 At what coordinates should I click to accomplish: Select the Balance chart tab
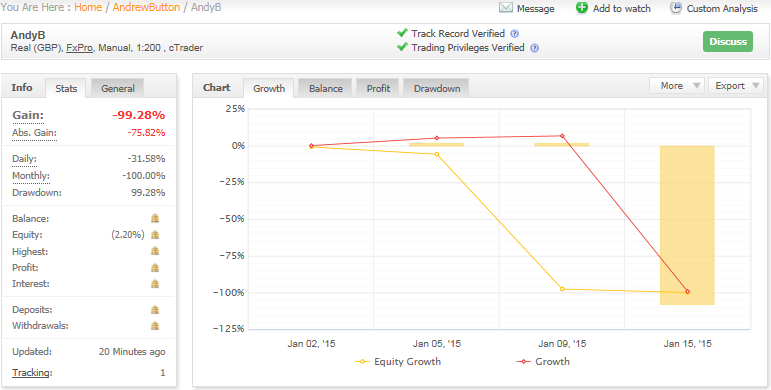click(x=326, y=89)
